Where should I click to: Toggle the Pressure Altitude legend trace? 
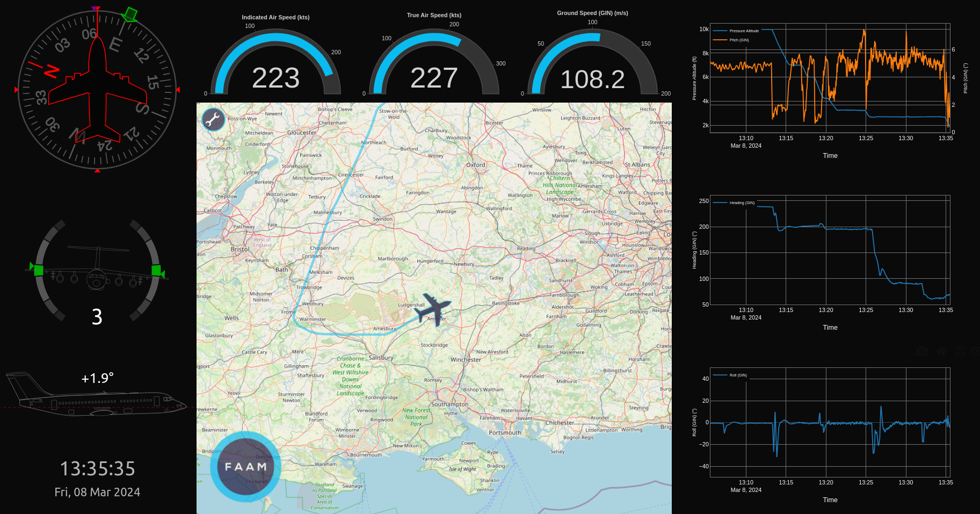(x=743, y=31)
